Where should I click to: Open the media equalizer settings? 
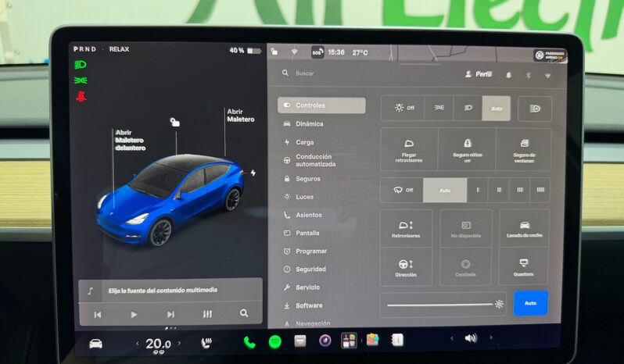point(207,314)
